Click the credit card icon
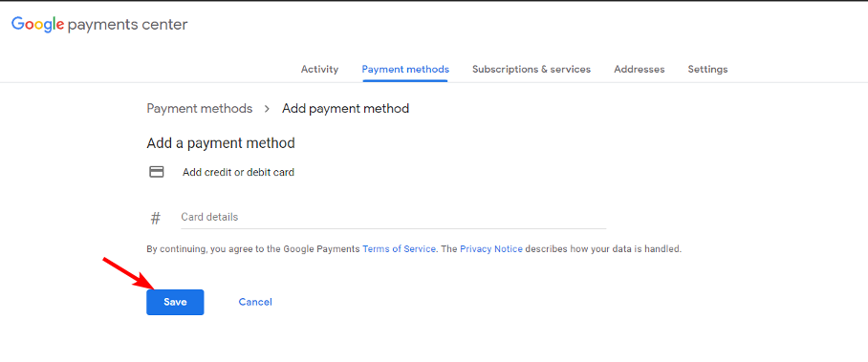 (157, 172)
